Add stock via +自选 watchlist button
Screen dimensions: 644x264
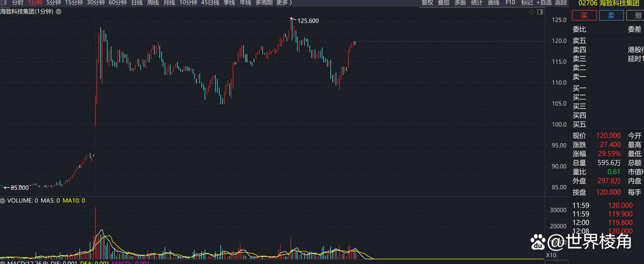544,3
